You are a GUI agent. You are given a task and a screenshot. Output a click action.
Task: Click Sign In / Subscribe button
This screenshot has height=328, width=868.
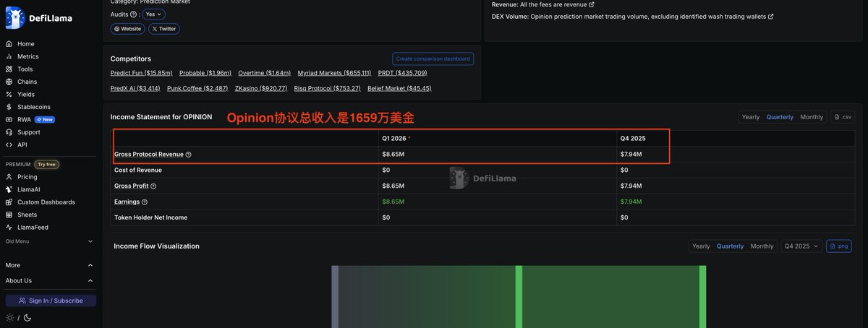51,301
